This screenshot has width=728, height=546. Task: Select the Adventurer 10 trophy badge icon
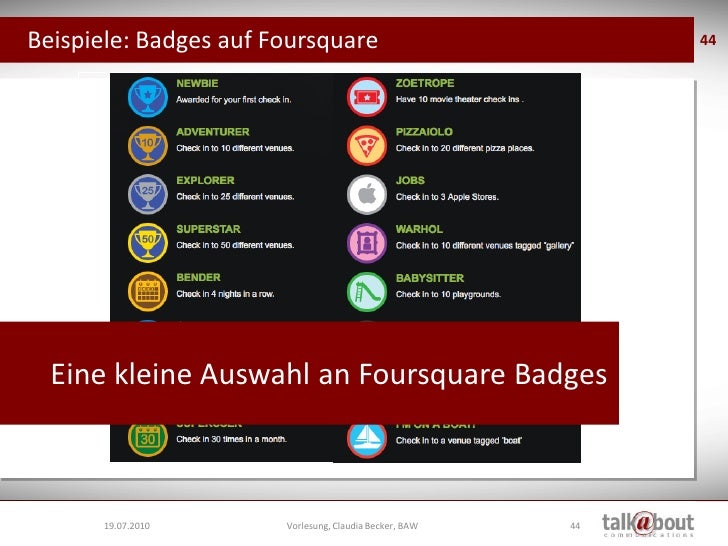coord(148,146)
